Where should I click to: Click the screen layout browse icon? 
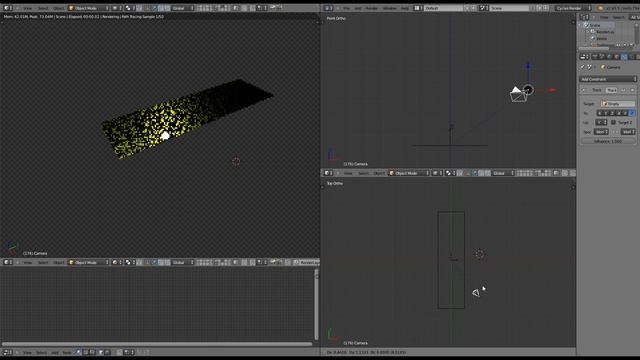pos(418,8)
